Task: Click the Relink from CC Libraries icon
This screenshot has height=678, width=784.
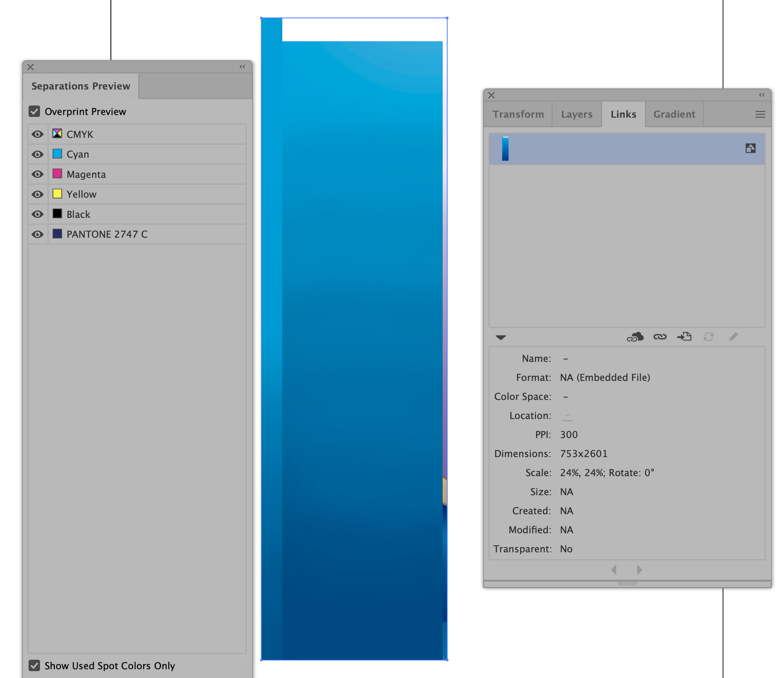Action: pyautogui.click(x=635, y=337)
